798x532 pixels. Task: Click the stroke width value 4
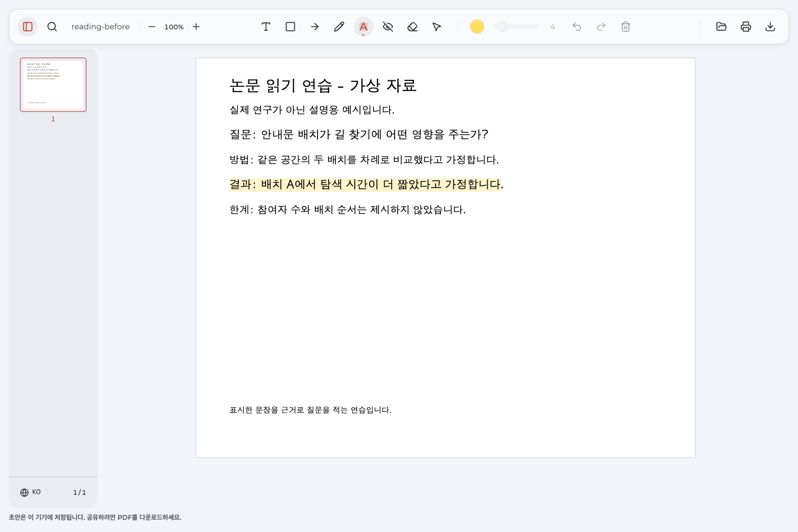(x=553, y=27)
